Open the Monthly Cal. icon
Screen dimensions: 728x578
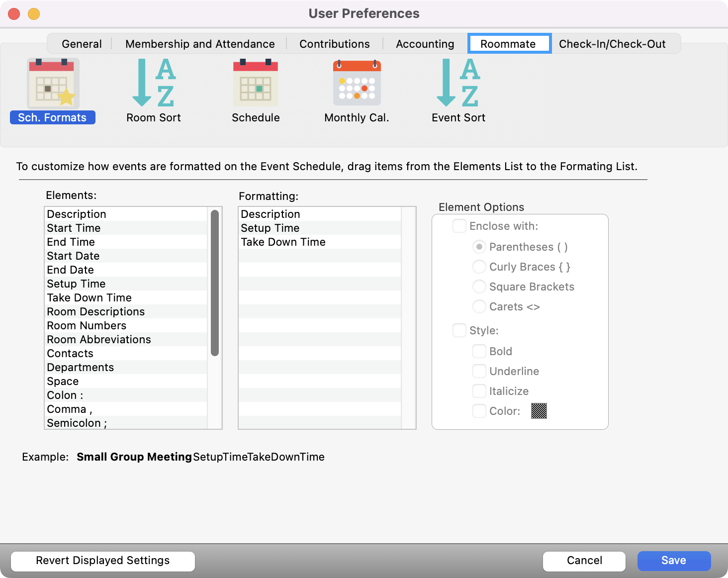point(357,84)
